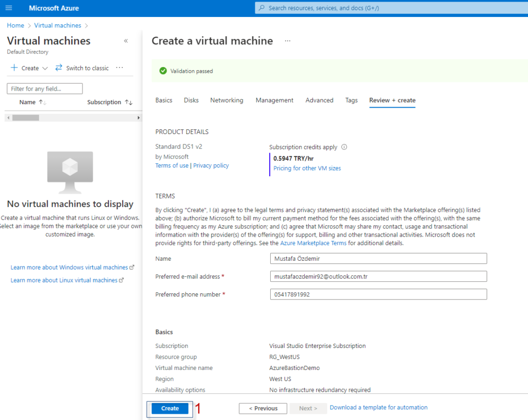Click the Validation passed message
This screenshot has height=420, width=528.
(192, 71)
